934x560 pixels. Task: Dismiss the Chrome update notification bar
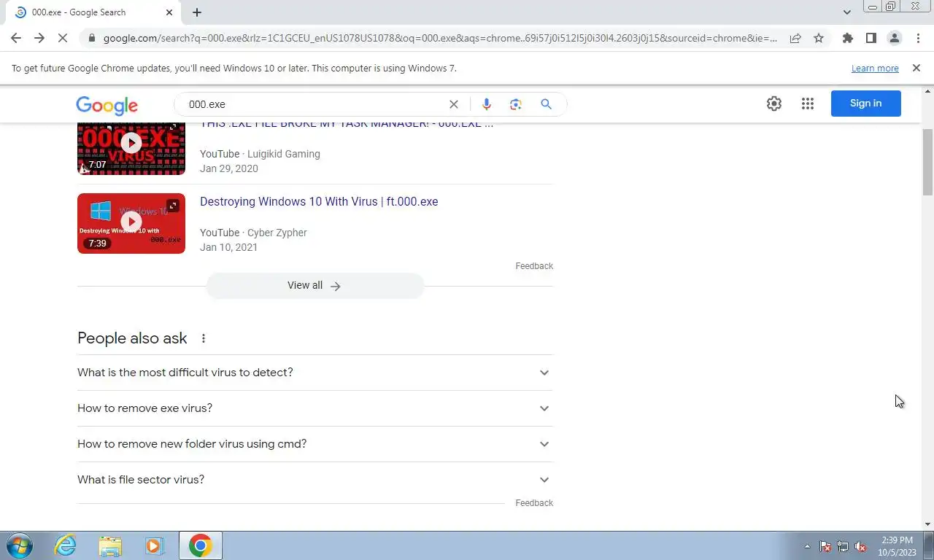point(916,68)
